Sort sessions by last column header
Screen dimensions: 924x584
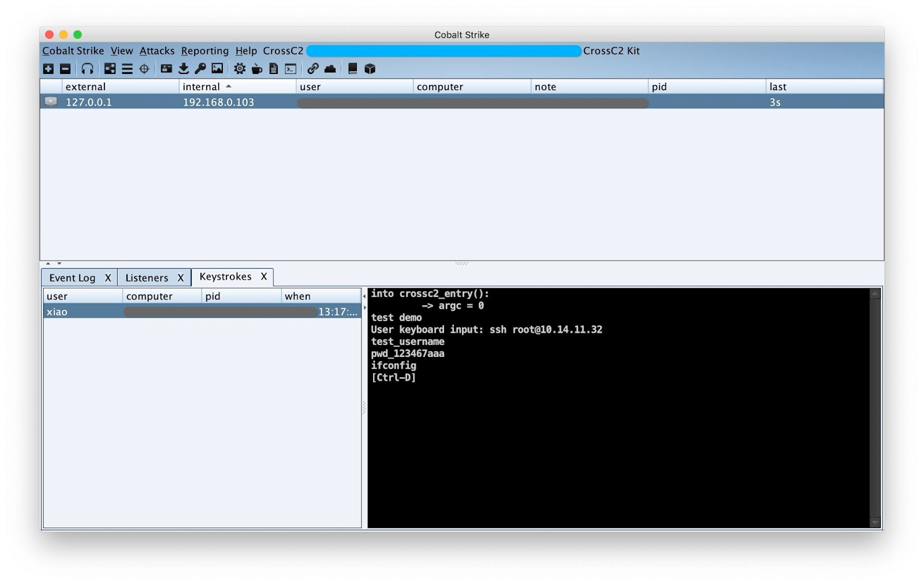[825, 87]
